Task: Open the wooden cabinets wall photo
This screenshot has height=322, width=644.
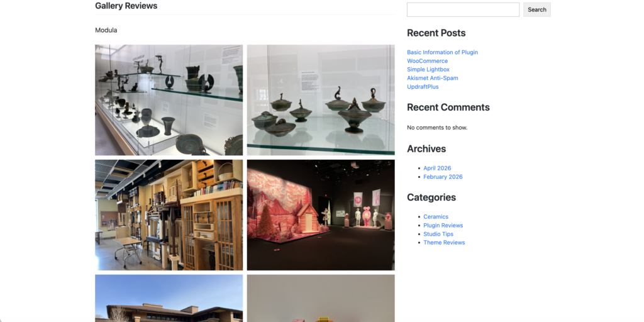Action: point(169,215)
